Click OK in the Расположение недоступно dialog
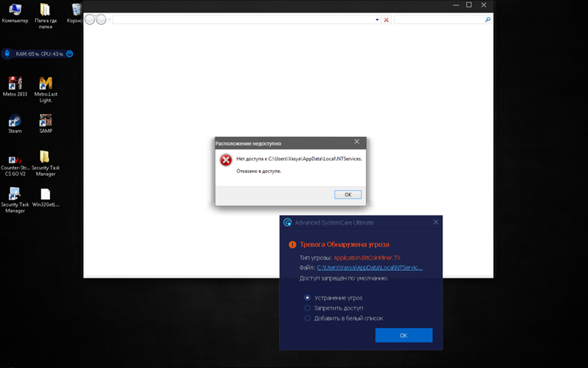The height and width of the screenshot is (368, 588). click(348, 194)
